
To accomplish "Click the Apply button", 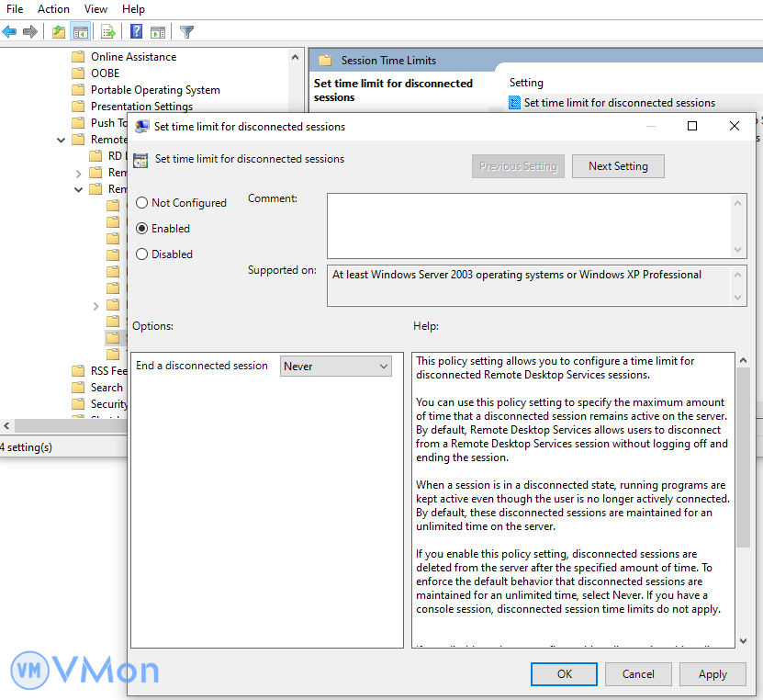I will (713, 674).
